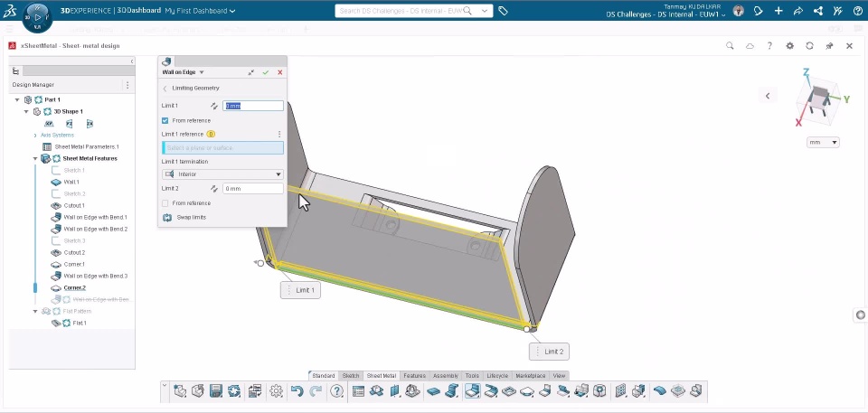Select Corner.2 in the feature tree
This screenshot has height=413, width=868.
69,288
